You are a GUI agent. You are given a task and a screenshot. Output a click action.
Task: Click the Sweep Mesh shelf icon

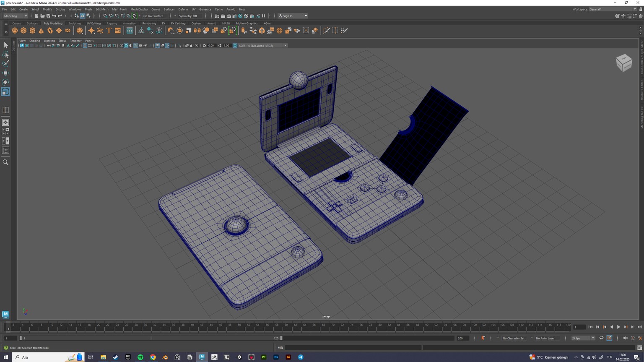pos(100,31)
